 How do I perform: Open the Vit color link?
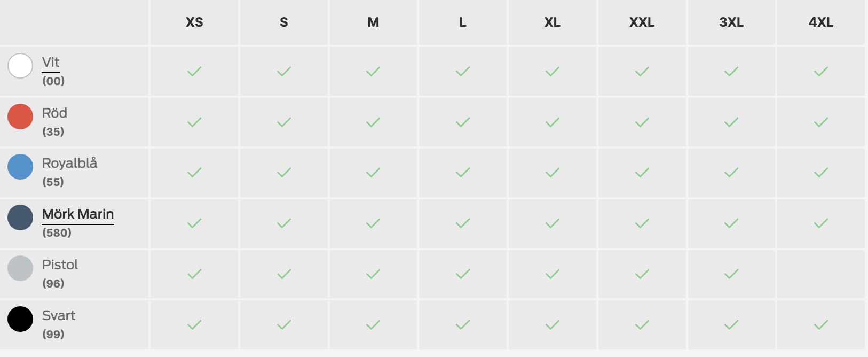[51, 63]
